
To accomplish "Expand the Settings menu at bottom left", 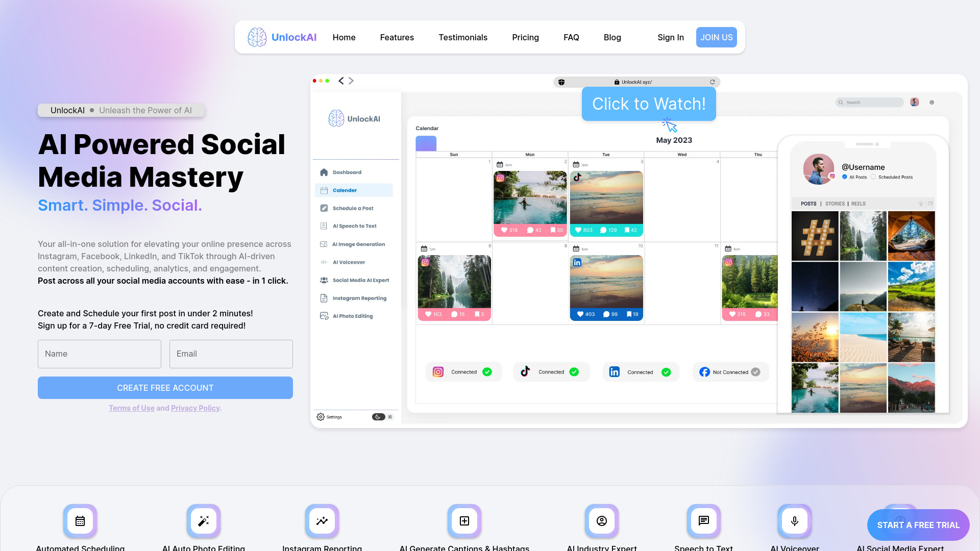I will click(332, 417).
